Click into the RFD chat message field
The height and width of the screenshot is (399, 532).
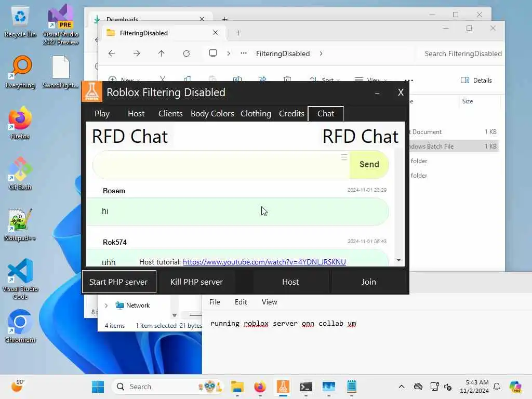point(221,165)
